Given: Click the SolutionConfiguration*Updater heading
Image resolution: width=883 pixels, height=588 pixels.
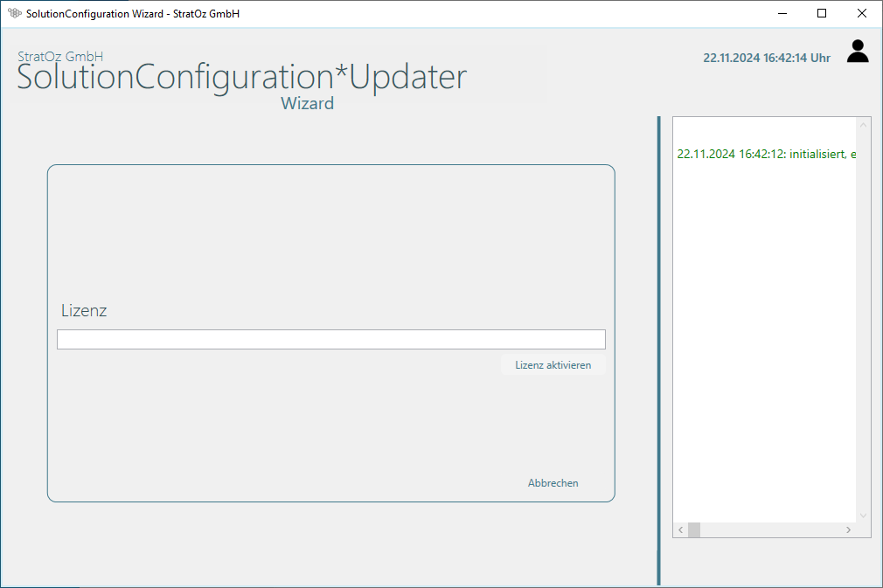Looking at the screenshot, I should click(x=242, y=78).
